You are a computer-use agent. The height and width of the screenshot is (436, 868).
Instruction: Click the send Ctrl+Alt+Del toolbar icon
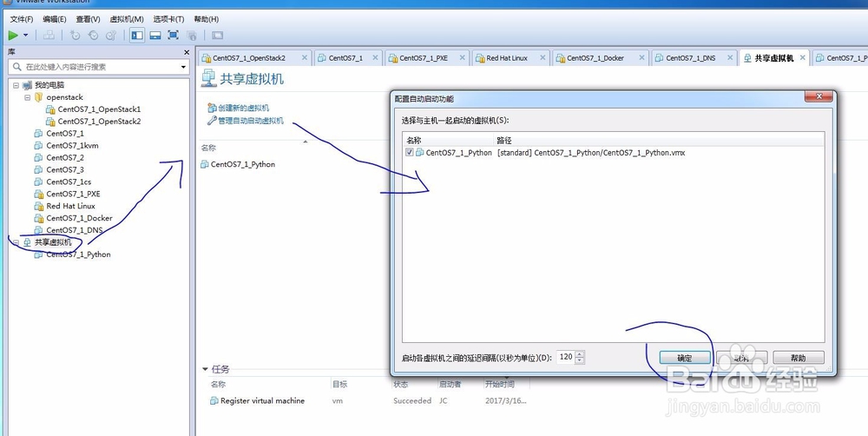click(49, 36)
